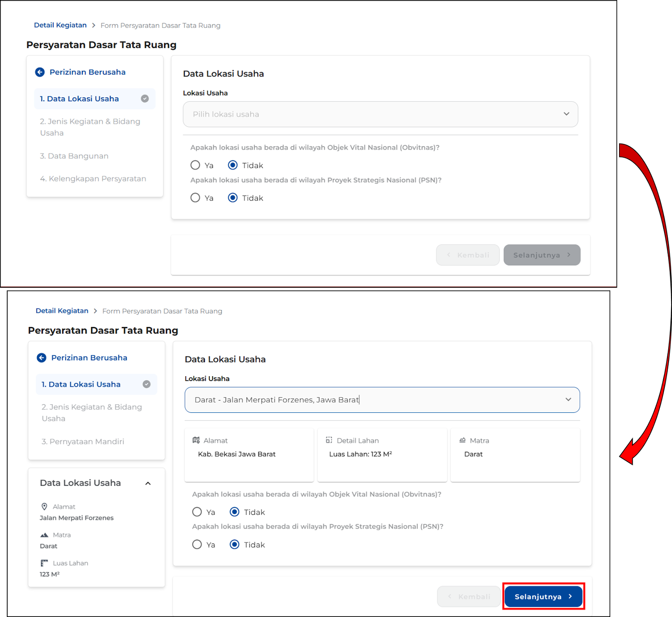Click the gray disabled Selanjutnya button
The width and height of the screenshot is (672, 617).
(542, 255)
